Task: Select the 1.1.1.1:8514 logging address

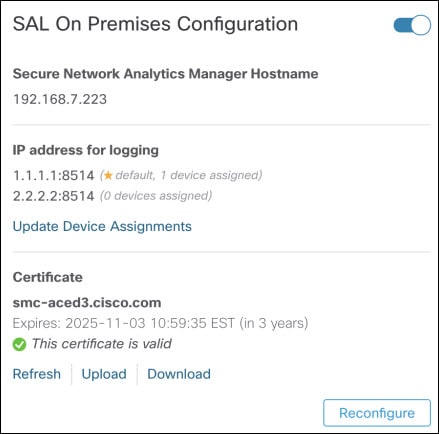Action: 54,175
